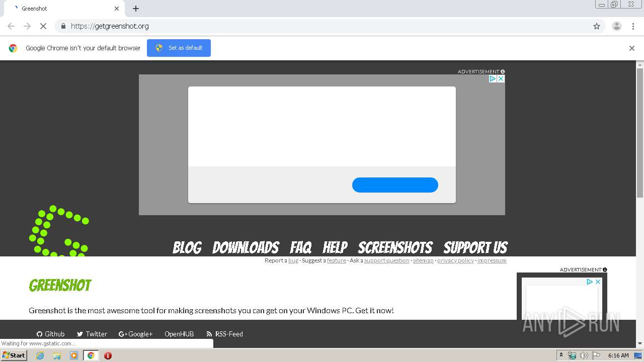Click the red Opera-style taskbar icon
This screenshot has width=644, height=362.
[x=108, y=355]
